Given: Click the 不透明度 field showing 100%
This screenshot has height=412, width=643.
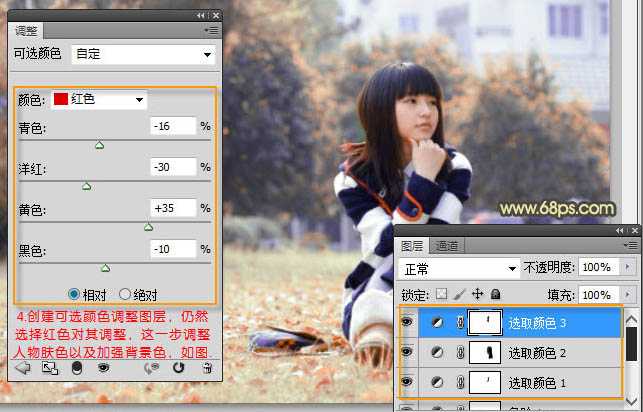Looking at the screenshot, I should coord(600,267).
